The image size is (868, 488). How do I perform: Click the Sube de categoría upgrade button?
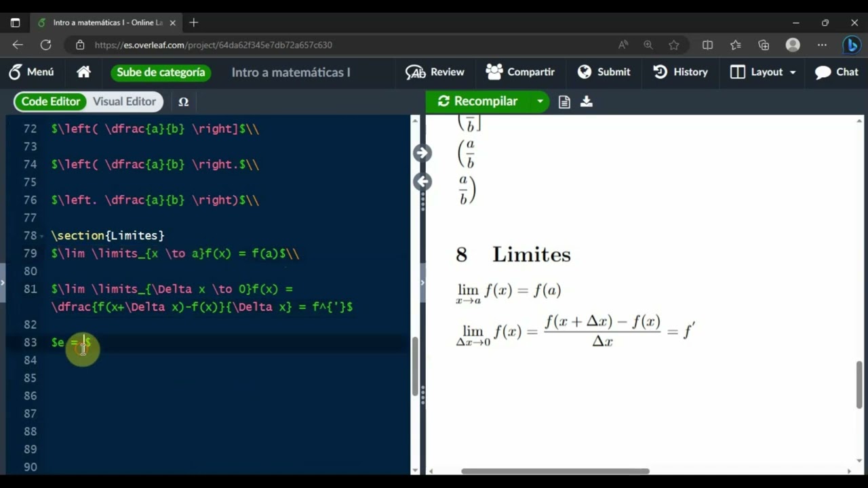tap(161, 72)
